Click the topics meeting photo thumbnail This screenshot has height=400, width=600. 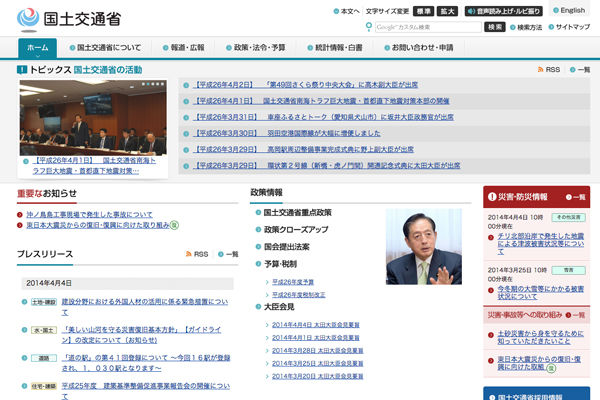tap(93, 118)
